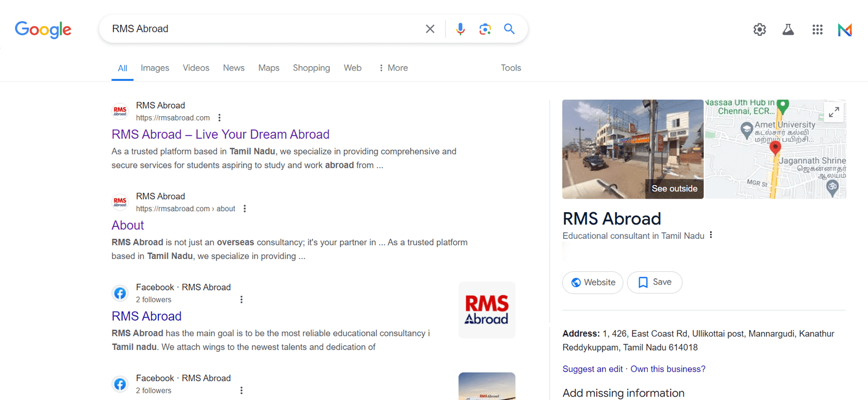The image size is (868, 400).
Task: Open the More search filters menu
Action: coord(393,68)
